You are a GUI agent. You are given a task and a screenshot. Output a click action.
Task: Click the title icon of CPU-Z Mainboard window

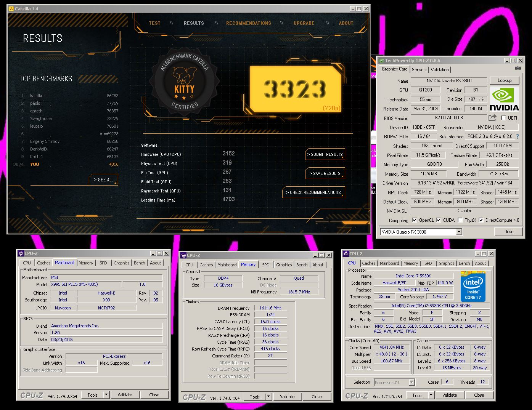coord(21,253)
